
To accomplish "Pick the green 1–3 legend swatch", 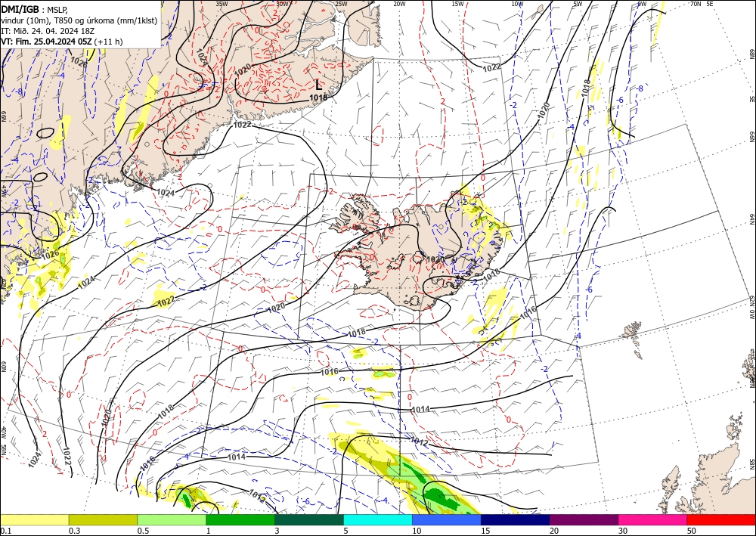I will (240, 519).
